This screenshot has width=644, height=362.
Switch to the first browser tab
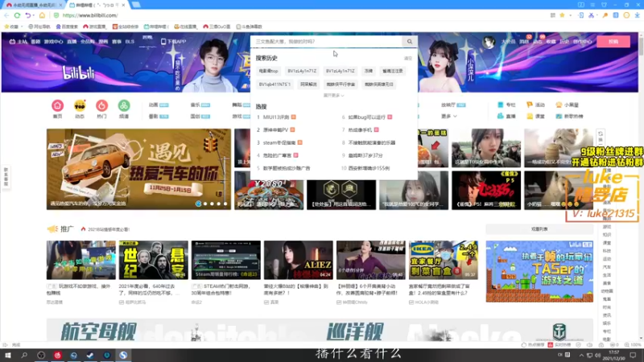point(33,5)
